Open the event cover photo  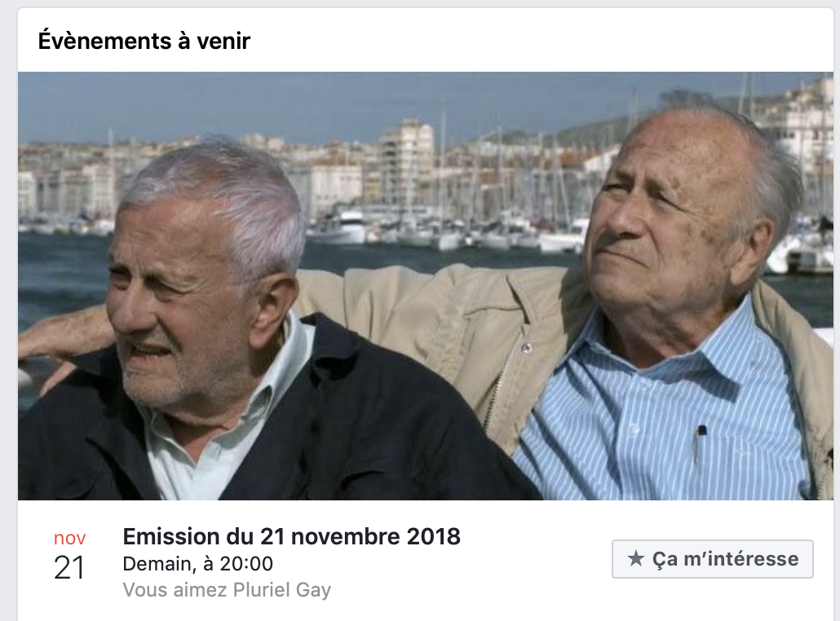426,286
